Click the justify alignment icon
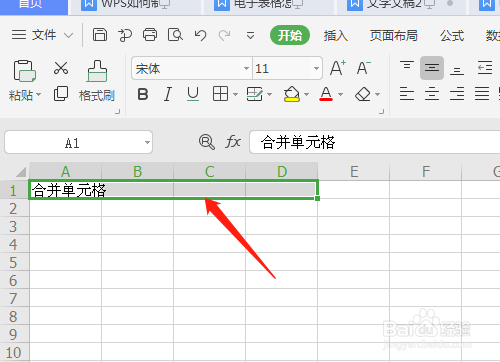 [482, 94]
